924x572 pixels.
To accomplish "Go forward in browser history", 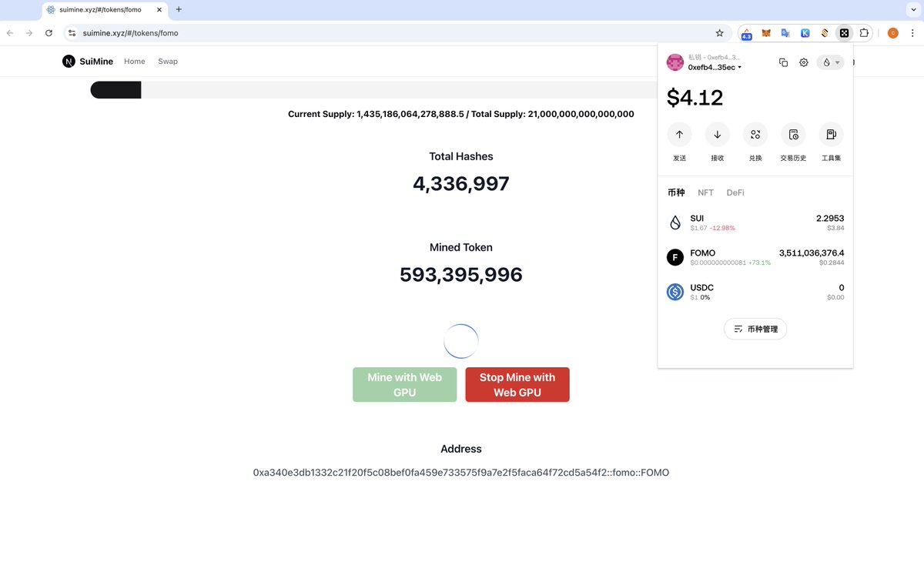I will click(x=29, y=33).
